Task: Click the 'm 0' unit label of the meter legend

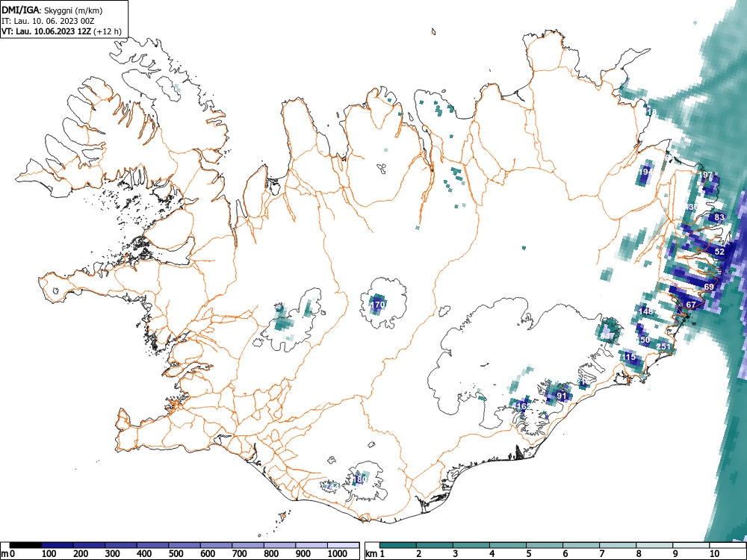Action: (8, 554)
